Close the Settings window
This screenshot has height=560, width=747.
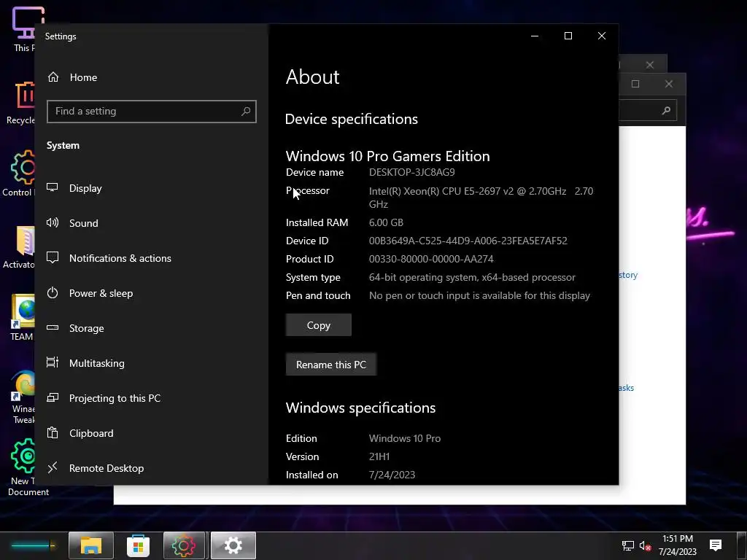pyautogui.click(x=602, y=36)
